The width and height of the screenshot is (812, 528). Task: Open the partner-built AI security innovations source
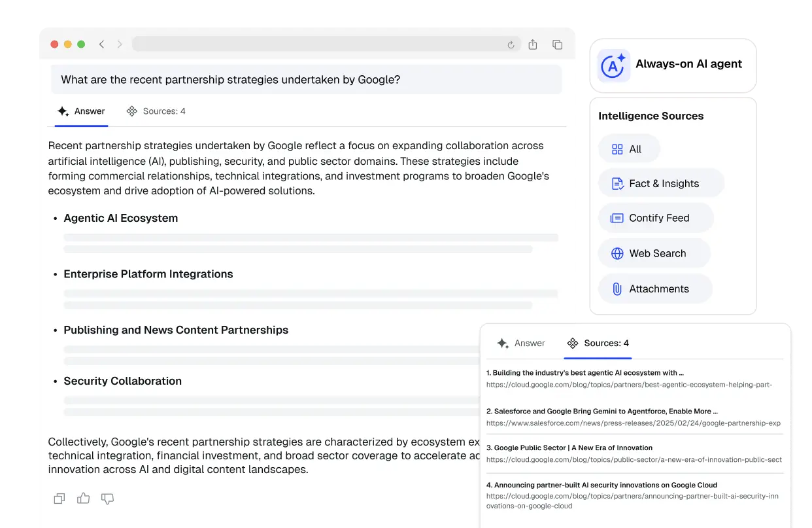[x=601, y=485]
